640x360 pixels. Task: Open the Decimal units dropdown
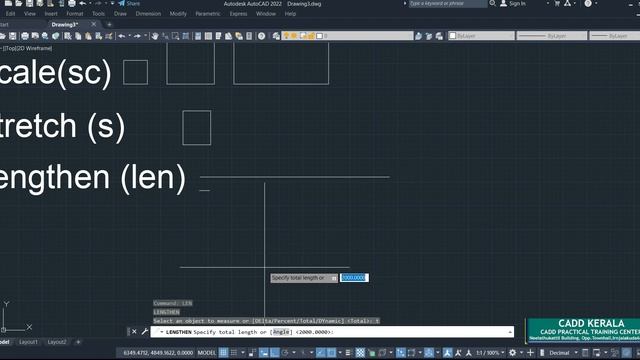[x=562, y=353]
